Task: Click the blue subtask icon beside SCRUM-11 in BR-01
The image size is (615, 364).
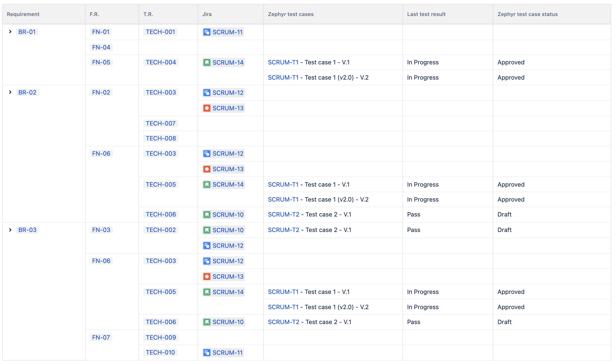Action: [x=207, y=32]
